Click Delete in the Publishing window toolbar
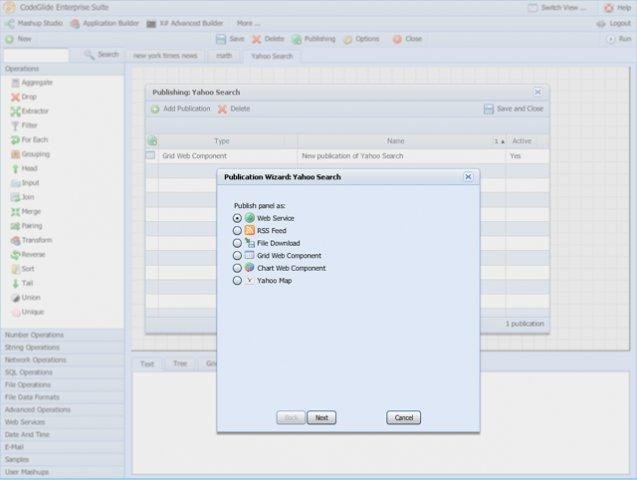 coord(234,109)
